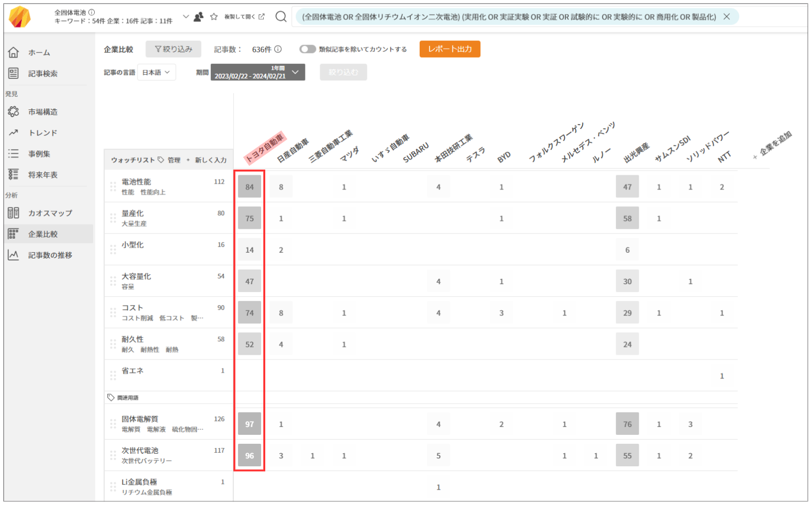Toggle 類似記事を除いてカウントする switch
The width and height of the screenshot is (812, 505).
coord(308,49)
